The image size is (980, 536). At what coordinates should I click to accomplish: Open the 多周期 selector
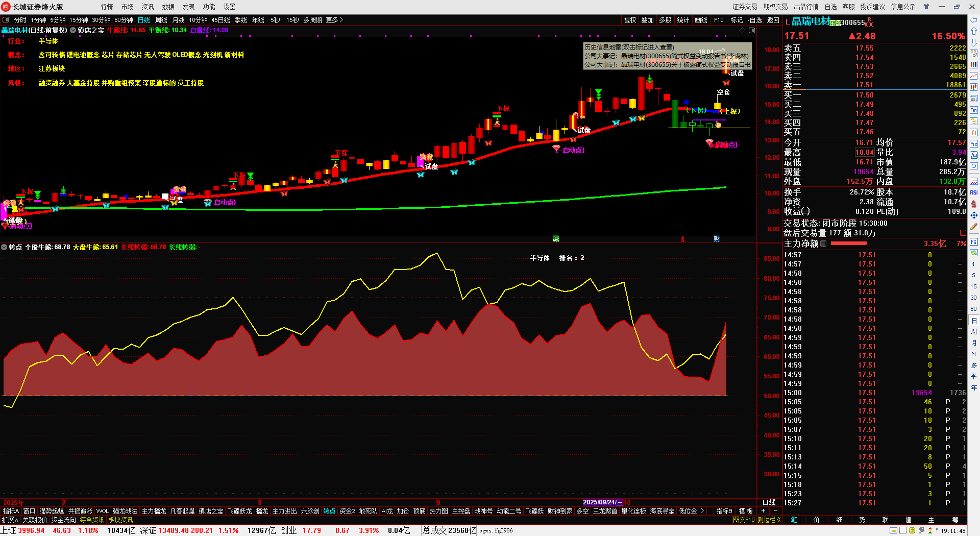312,20
